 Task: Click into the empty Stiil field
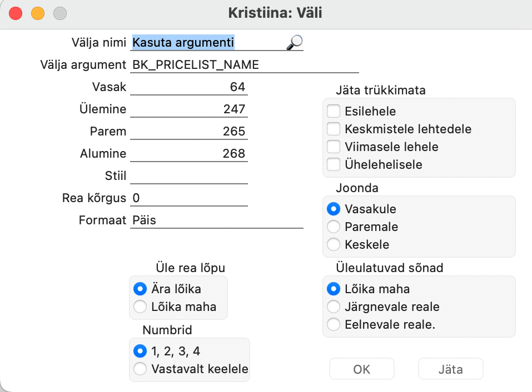click(189, 176)
